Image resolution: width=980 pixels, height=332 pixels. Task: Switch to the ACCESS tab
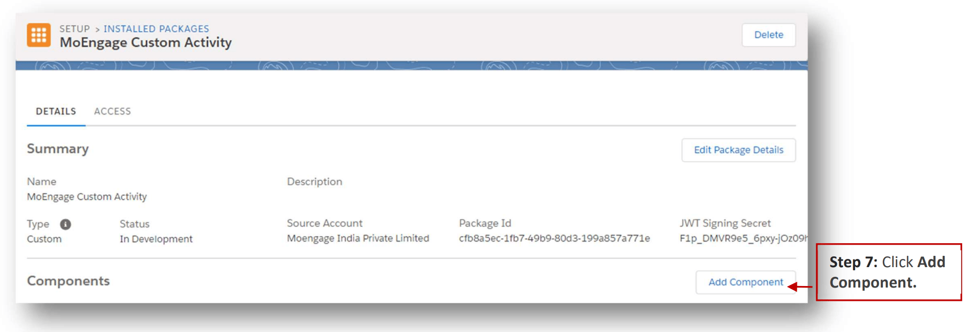tap(113, 111)
